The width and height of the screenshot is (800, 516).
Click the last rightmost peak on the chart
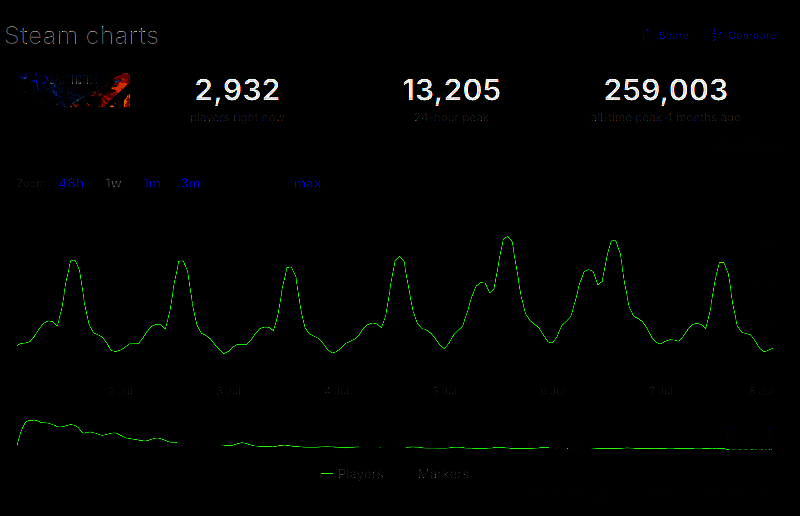point(719,263)
